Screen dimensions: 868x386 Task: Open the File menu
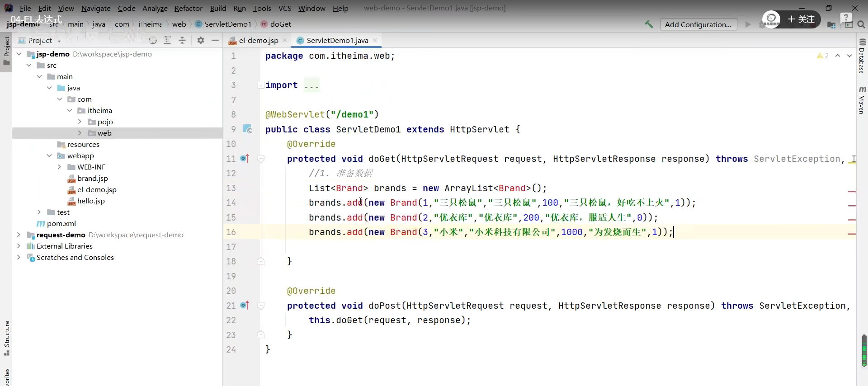(x=25, y=8)
